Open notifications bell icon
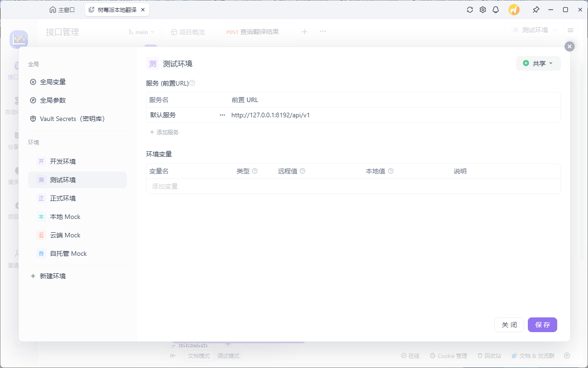 coord(496,10)
